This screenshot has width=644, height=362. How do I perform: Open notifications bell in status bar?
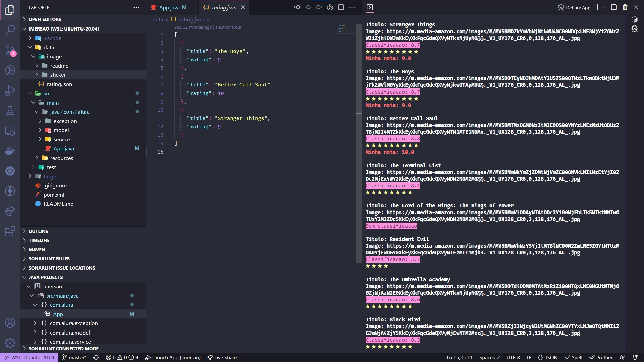tap(635, 357)
